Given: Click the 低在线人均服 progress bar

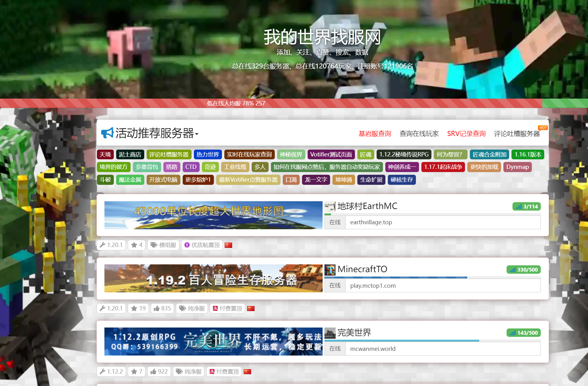Looking at the screenshot, I should click(x=236, y=103).
